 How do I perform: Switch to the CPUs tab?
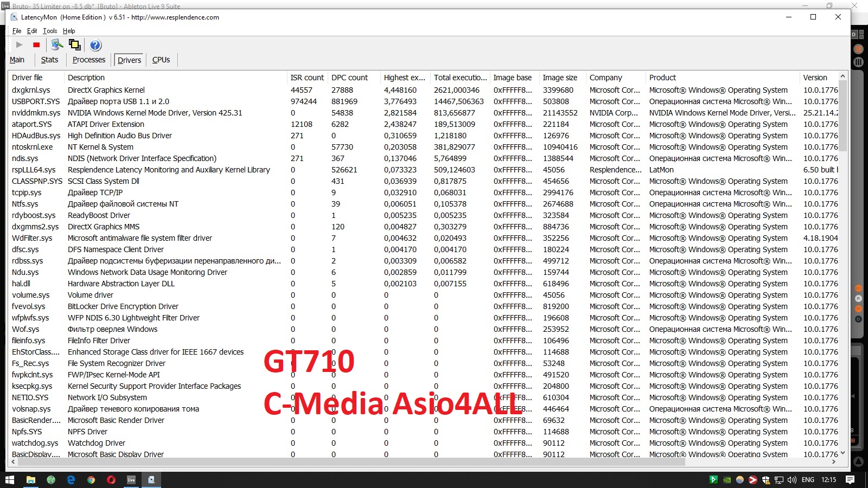[x=161, y=60]
